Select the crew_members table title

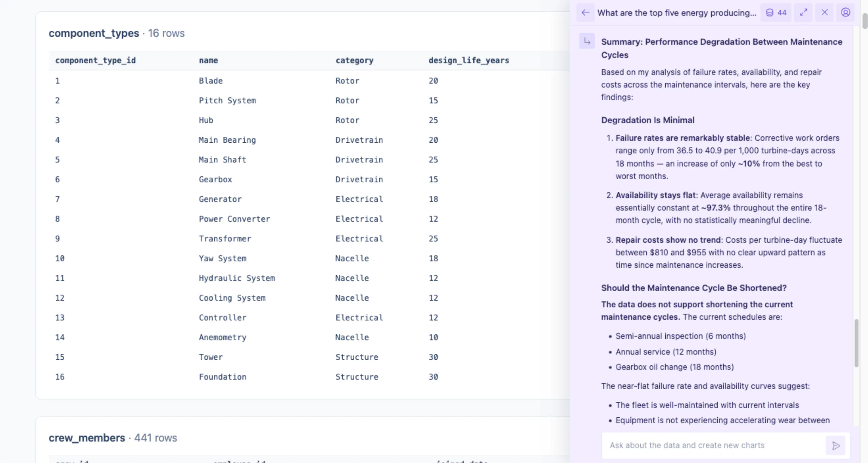[x=87, y=438]
